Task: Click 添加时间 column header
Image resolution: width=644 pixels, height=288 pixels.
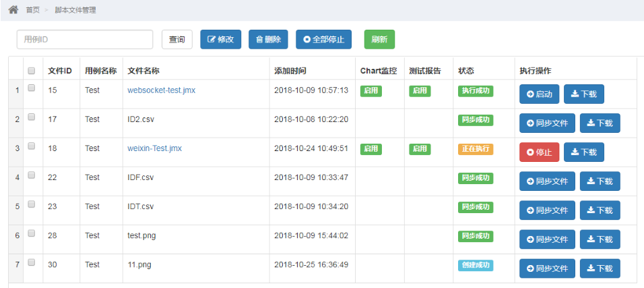Action: pyautogui.click(x=290, y=71)
